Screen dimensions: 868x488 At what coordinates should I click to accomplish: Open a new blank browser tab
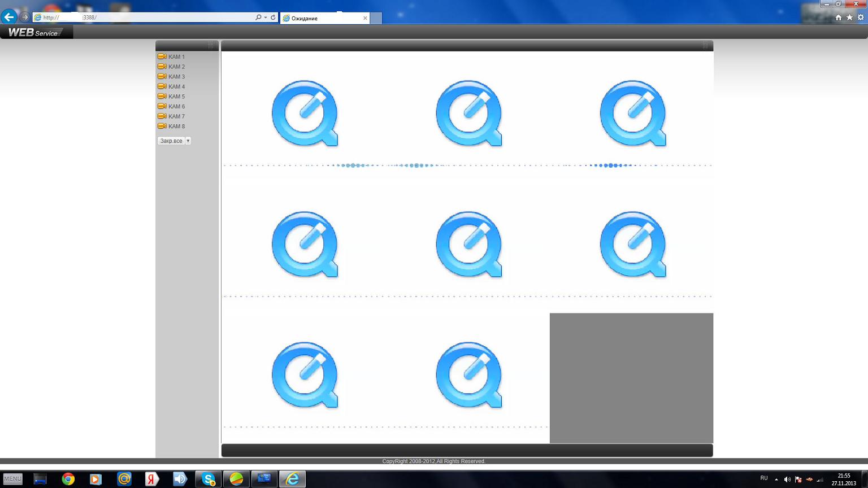376,18
